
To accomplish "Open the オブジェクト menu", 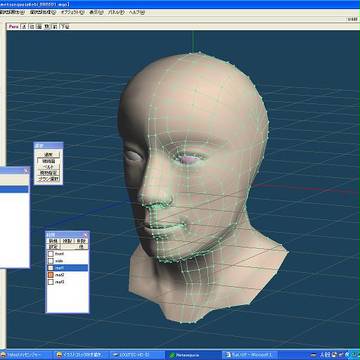I will (x=72, y=12).
